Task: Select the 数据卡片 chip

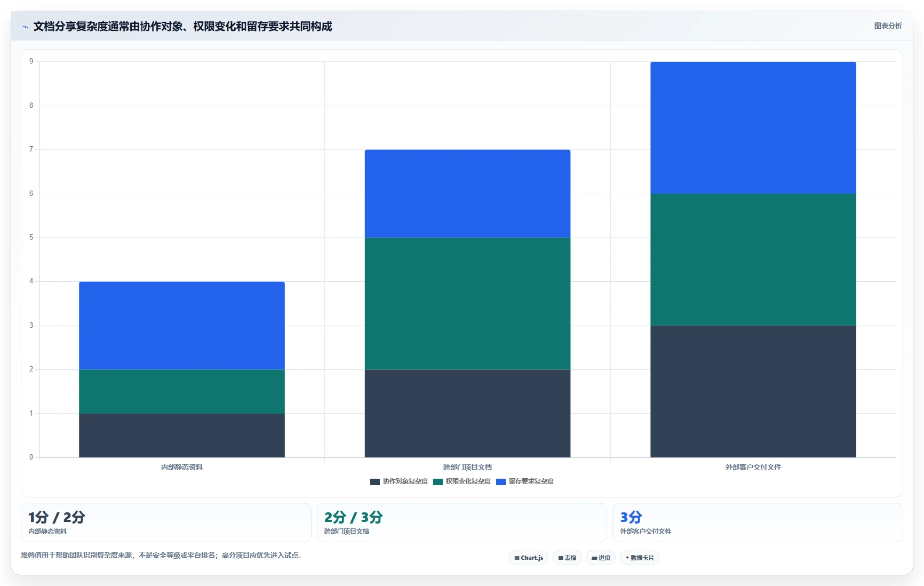Action: point(640,558)
